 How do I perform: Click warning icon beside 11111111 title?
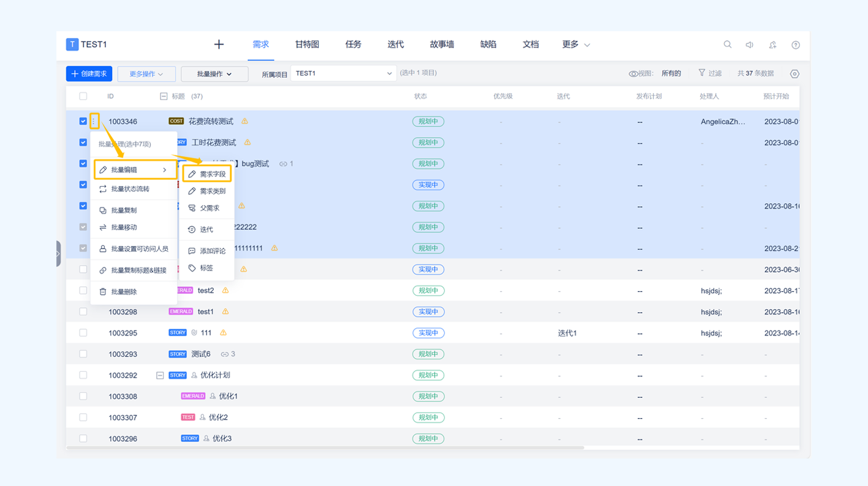pos(274,248)
